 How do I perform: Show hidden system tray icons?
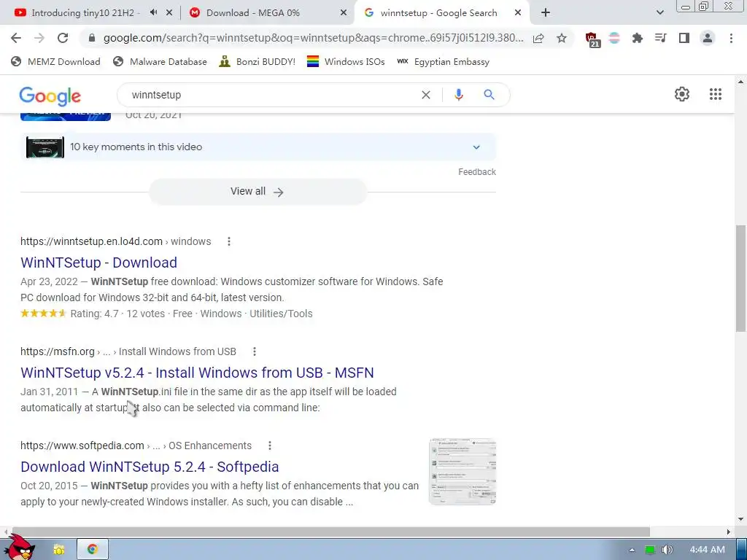(632, 550)
